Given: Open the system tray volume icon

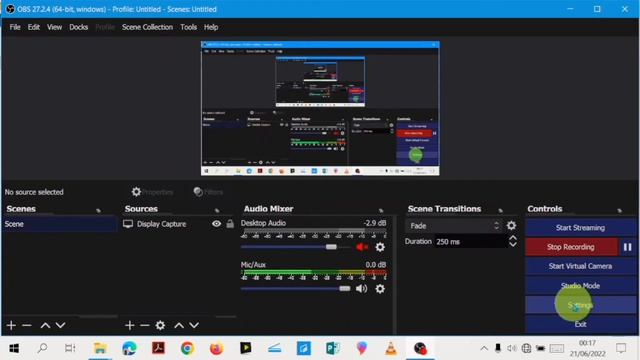Looking at the screenshot, I should (511, 349).
